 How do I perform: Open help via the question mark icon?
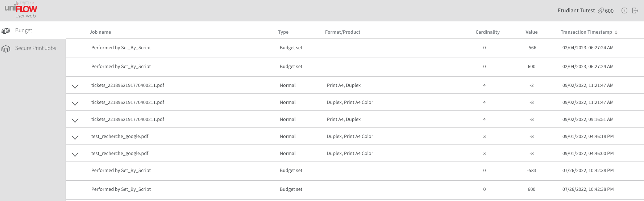624,11
